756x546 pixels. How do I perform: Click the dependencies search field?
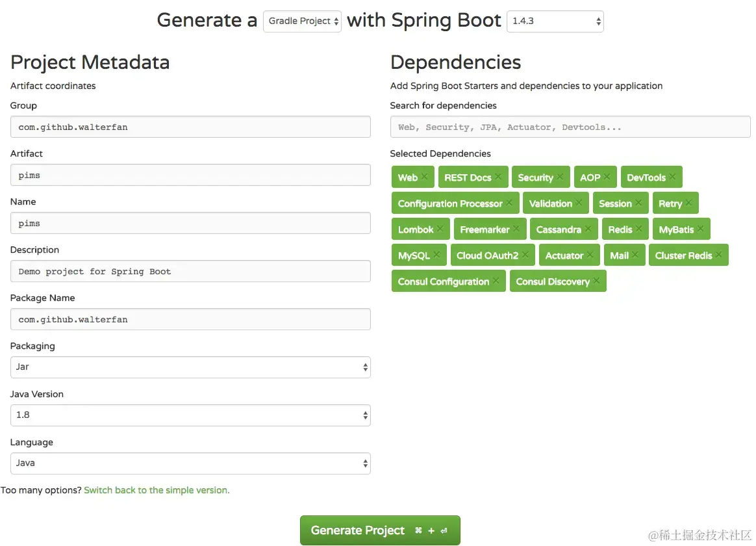click(x=570, y=127)
